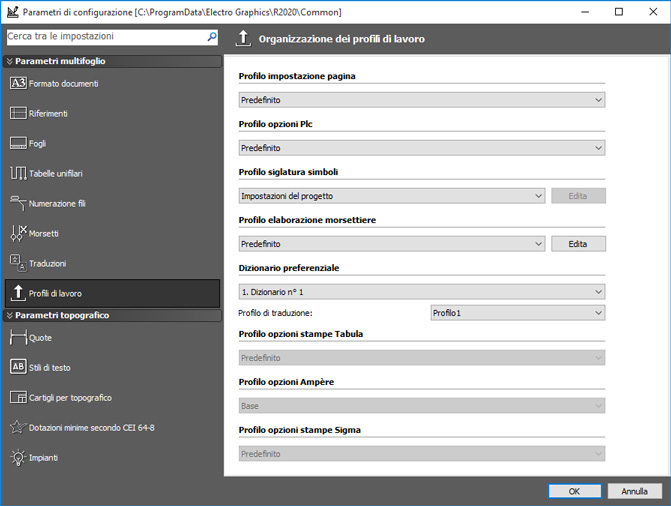Open Profilo opzioni stampe Sigma dropdown
Screen dimensions: 671x506
(x=422, y=453)
